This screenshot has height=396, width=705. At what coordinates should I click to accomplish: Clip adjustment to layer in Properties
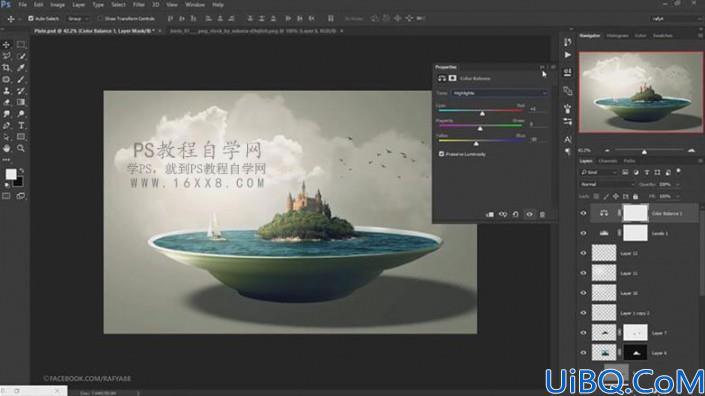[x=490, y=215]
